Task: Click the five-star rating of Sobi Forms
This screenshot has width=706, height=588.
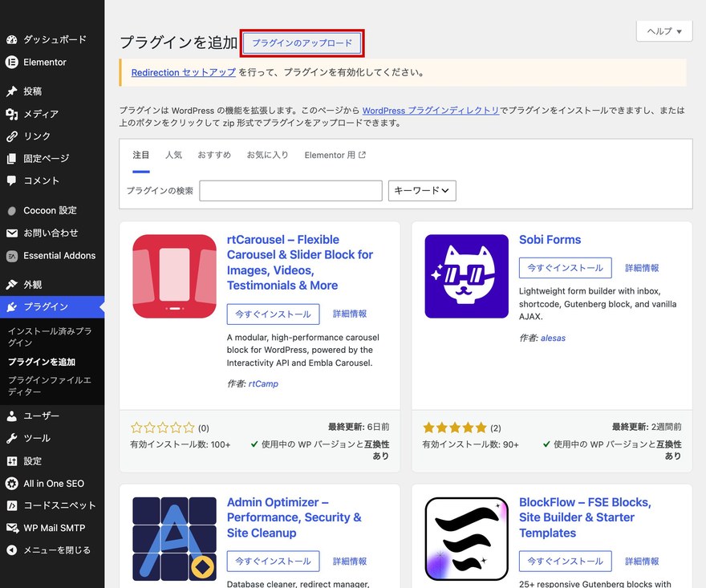Action: click(x=455, y=428)
